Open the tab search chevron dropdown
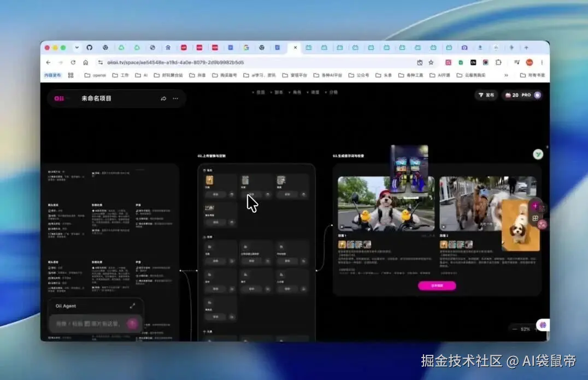Viewport: 588px width, 380px height. pyautogui.click(x=77, y=48)
